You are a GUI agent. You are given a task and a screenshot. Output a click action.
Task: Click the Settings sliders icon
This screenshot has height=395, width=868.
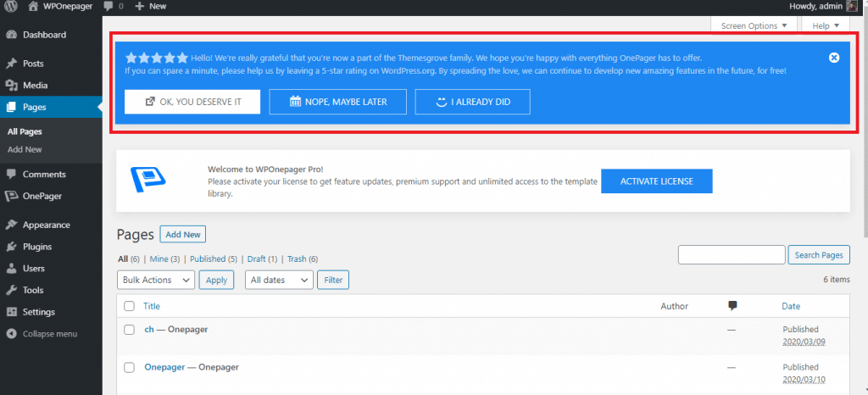11,312
